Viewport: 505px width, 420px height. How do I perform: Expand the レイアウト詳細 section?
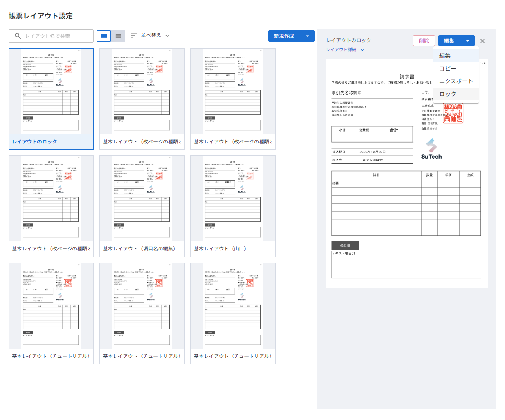(345, 50)
